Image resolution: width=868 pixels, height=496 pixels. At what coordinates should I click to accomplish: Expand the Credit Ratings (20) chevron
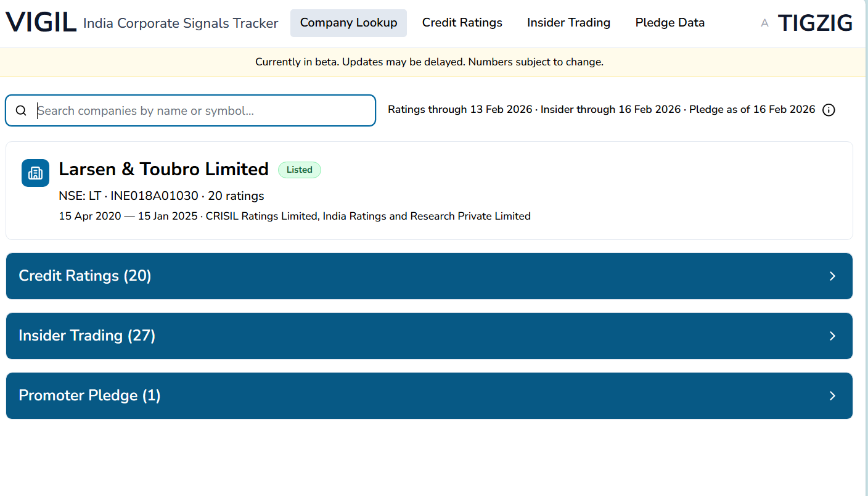[832, 276]
